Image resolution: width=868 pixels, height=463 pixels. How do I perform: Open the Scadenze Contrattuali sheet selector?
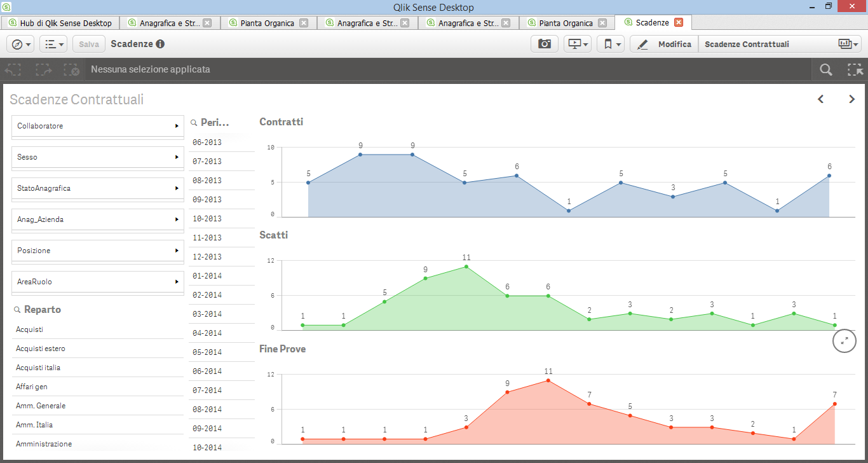point(780,44)
